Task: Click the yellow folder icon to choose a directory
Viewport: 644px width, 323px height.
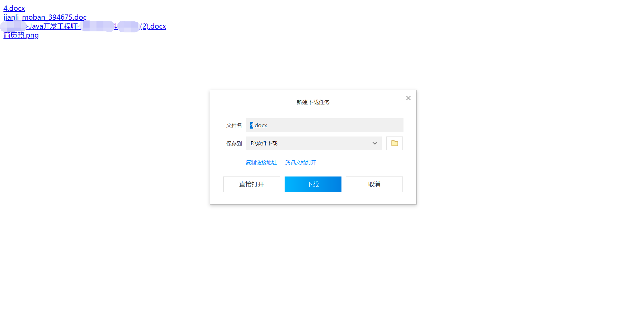Action: 394,143
